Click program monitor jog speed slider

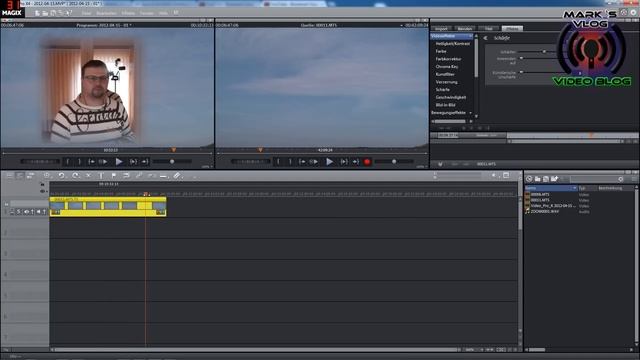point(172,162)
